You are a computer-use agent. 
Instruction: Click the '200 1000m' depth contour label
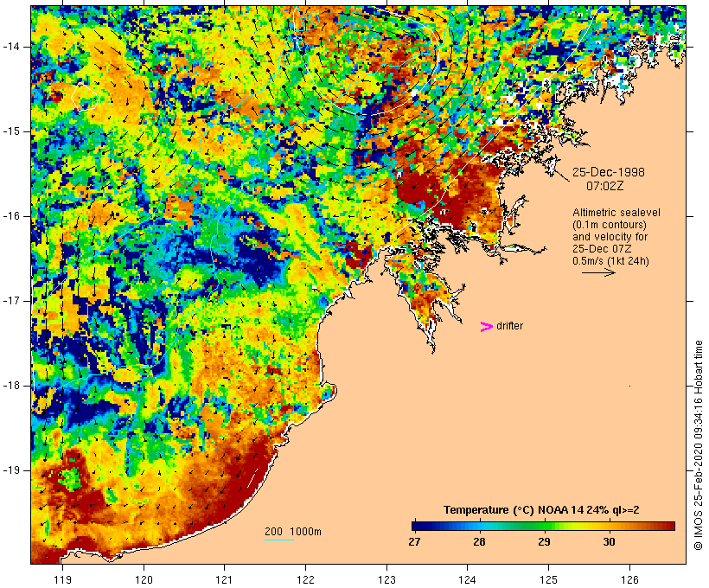293,532
